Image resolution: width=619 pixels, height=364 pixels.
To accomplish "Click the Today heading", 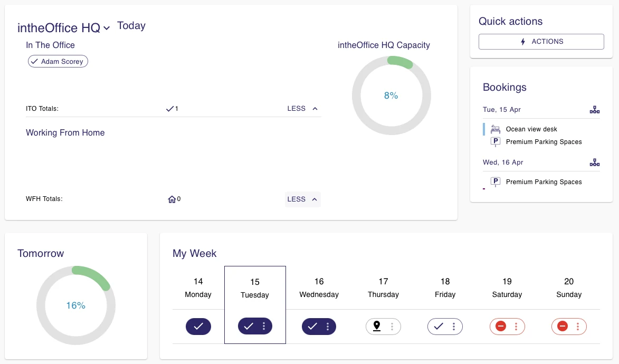I will (x=131, y=26).
